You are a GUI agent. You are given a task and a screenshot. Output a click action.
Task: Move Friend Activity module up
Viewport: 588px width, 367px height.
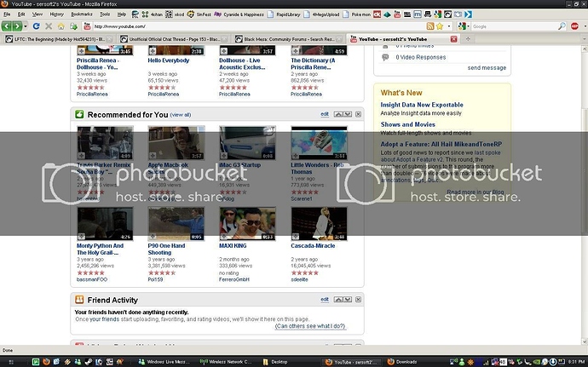(x=338, y=299)
